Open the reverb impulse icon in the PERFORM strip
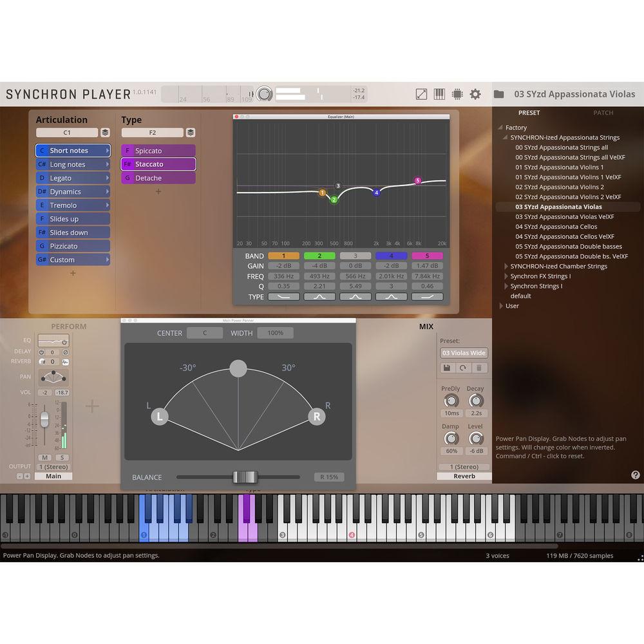644x644 pixels. (x=65, y=362)
